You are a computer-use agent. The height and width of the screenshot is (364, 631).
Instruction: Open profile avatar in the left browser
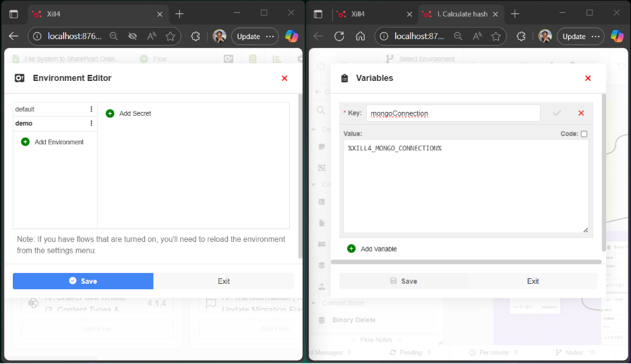pos(219,36)
